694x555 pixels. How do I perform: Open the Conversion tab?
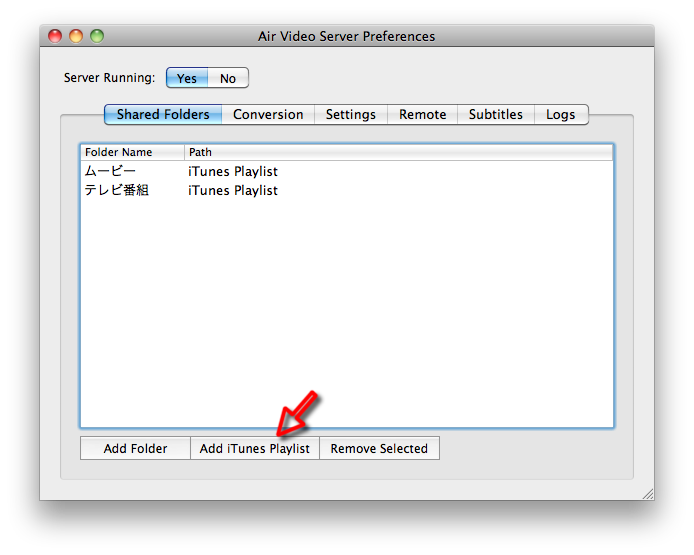pos(268,115)
